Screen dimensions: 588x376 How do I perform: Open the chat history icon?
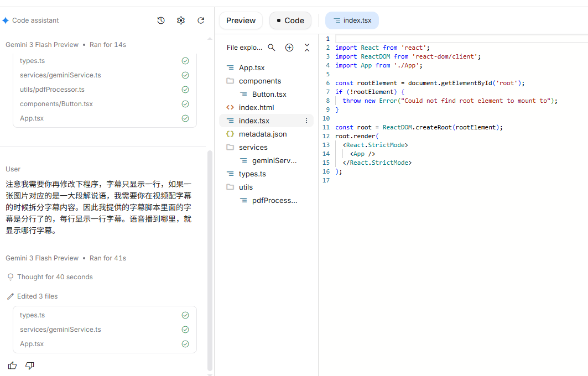[x=161, y=20]
